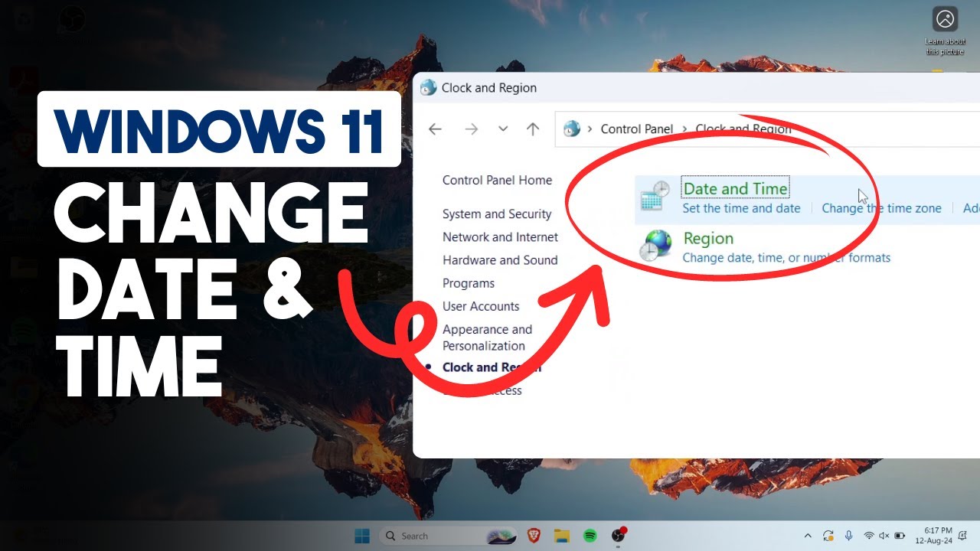Screen dimensions: 980x551
Task: Open the Recent locations chevron
Action: 503,129
